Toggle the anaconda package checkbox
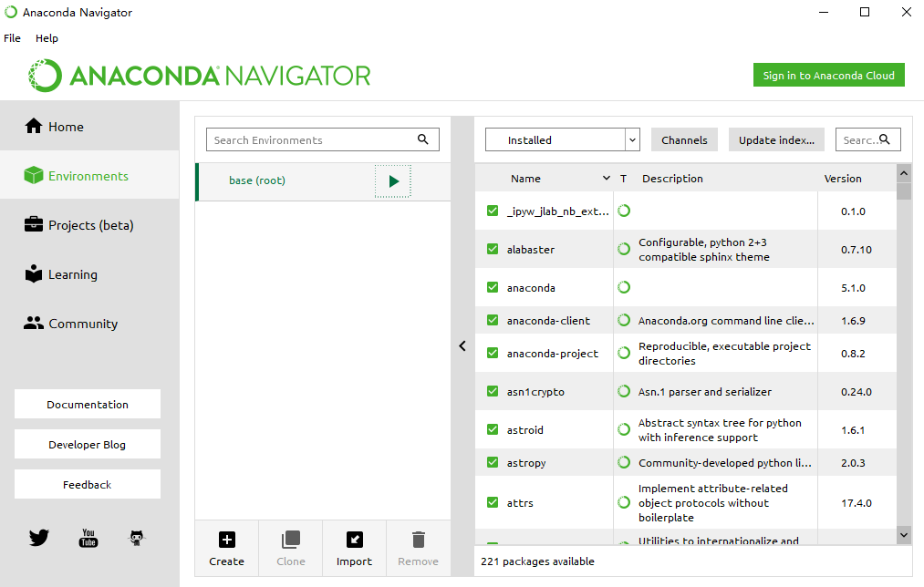 coord(493,287)
